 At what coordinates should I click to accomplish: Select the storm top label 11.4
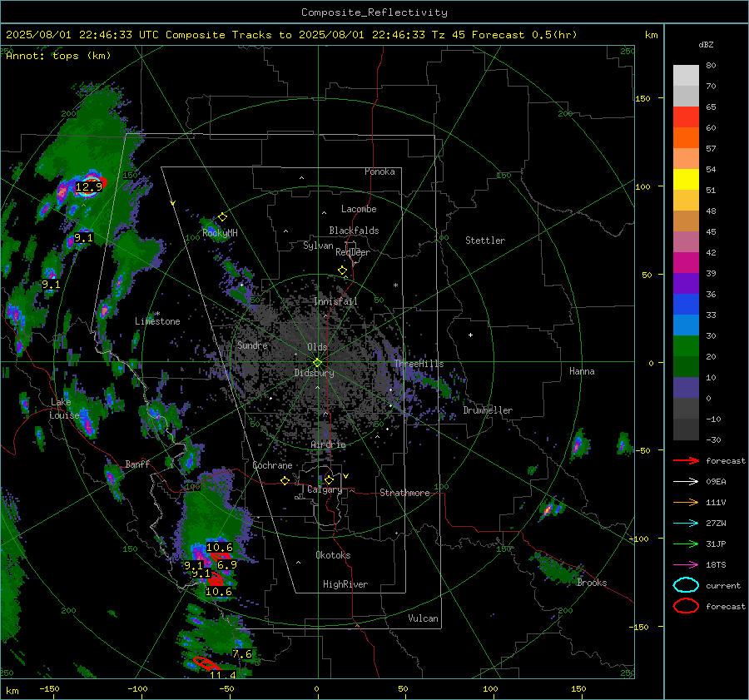point(223,675)
